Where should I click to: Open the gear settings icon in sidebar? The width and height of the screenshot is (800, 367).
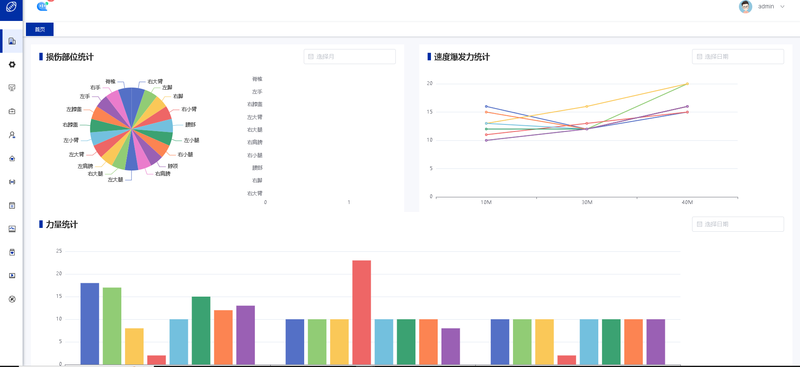click(12, 65)
